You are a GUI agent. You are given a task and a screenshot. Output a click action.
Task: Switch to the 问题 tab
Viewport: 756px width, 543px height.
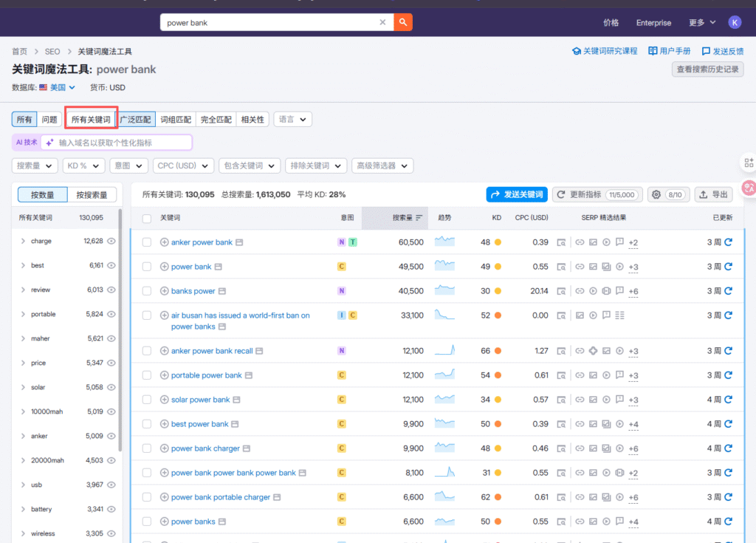click(49, 119)
